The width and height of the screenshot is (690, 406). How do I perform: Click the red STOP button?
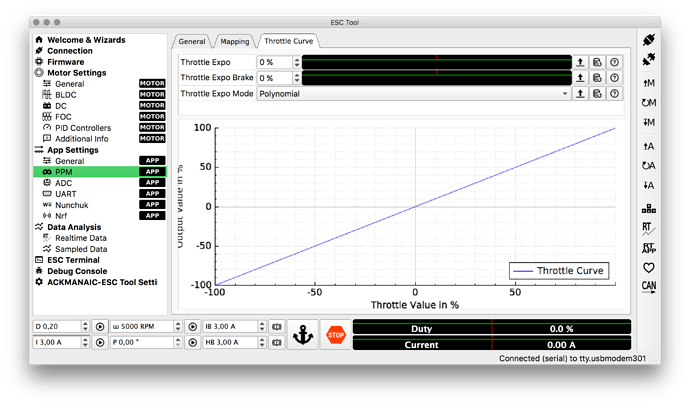pos(336,335)
